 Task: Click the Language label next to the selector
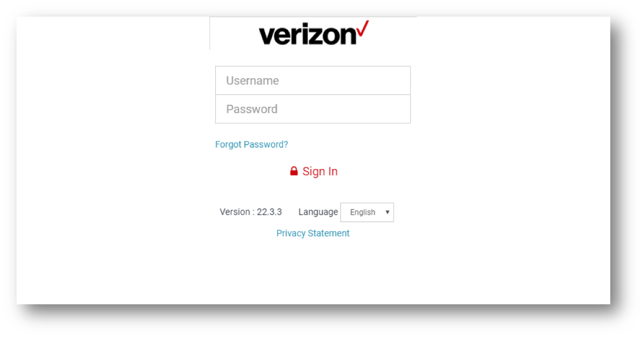click(x=318, y=212)
